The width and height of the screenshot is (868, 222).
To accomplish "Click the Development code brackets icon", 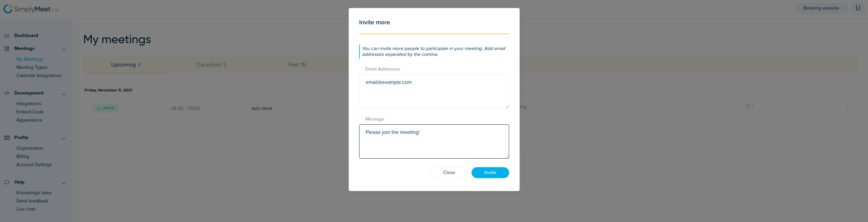I will pos(7,93).
